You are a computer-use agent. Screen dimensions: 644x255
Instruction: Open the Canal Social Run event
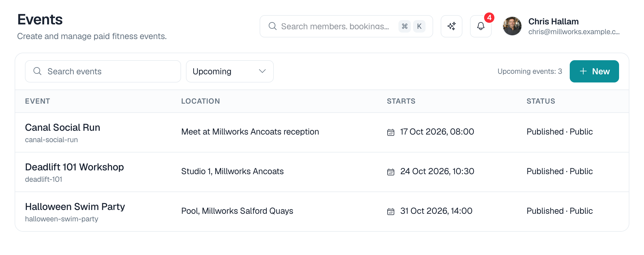click(63, 127)
